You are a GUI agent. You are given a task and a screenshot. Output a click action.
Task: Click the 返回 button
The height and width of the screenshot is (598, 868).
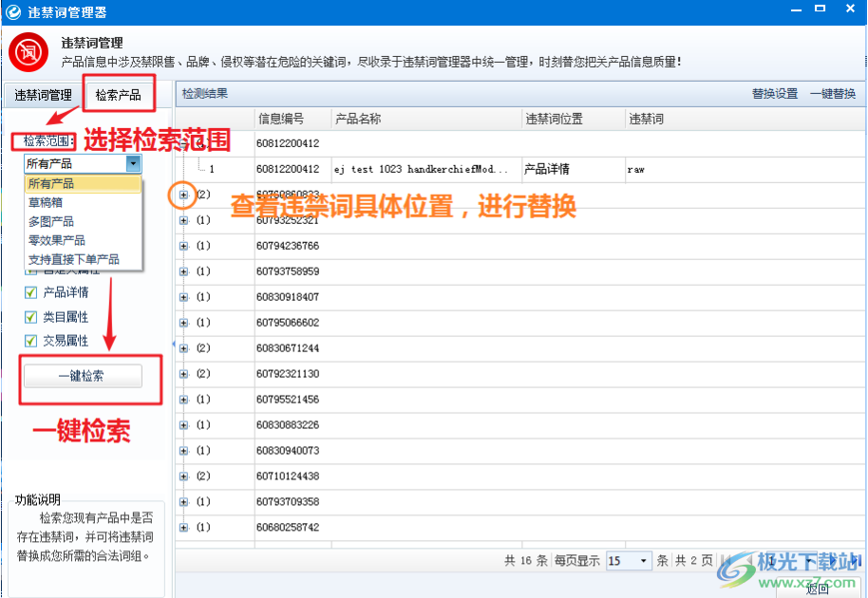pos(817,589)
